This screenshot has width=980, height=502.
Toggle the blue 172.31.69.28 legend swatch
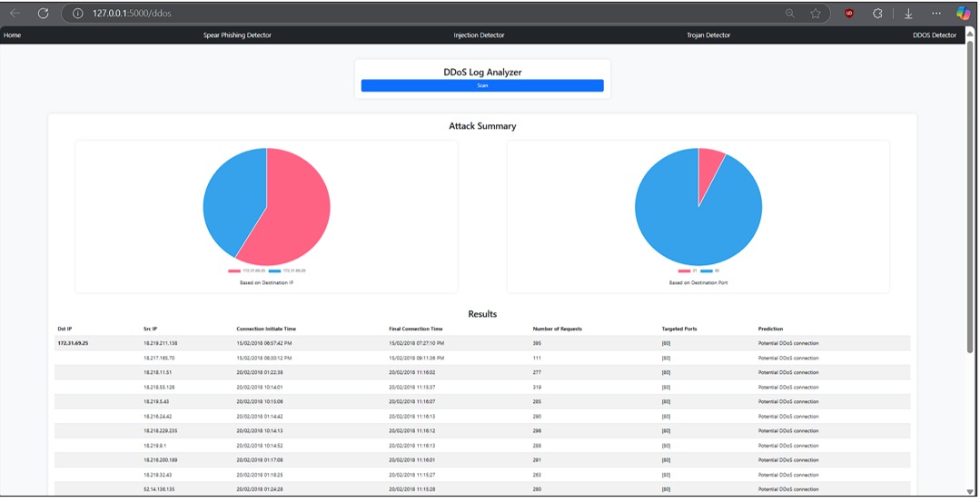[x=274, y=271]
